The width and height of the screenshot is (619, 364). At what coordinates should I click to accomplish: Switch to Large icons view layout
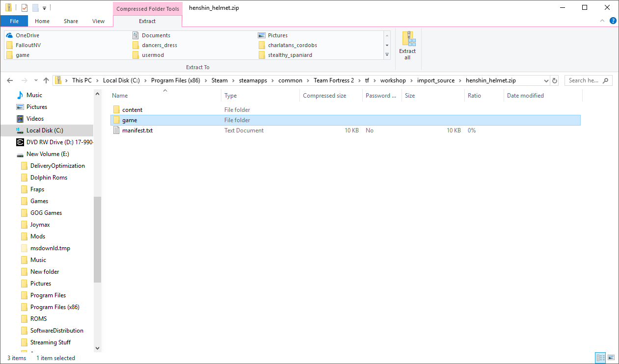(x=611, y=358)
